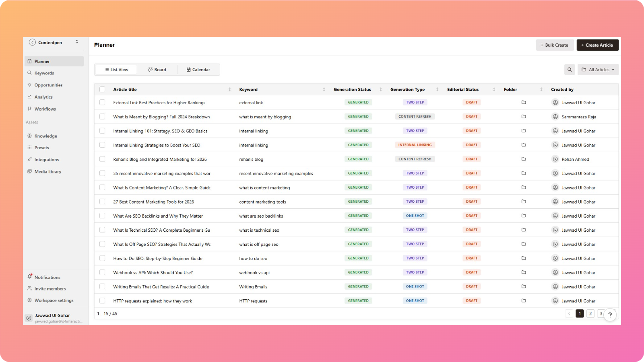Viewport: 644px width, 362px height.
Task: Click the Create Article button
Action: [598, 45]
